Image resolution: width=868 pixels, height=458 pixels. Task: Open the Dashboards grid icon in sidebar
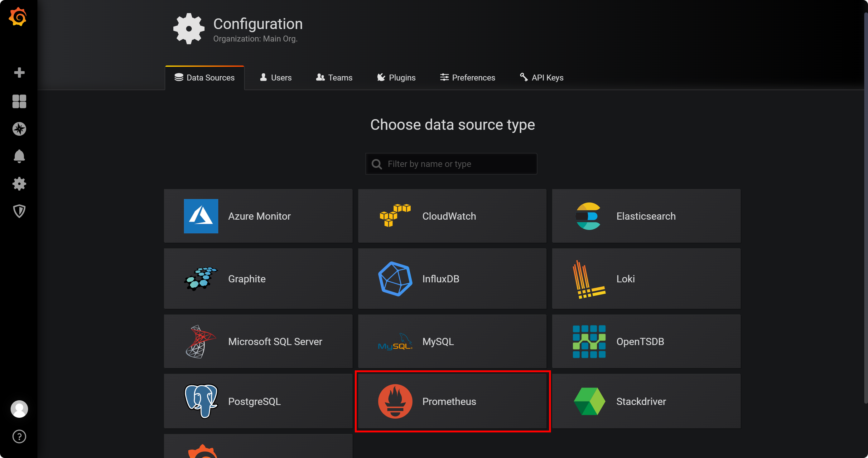pyautogui.click(x=19, y=101)
